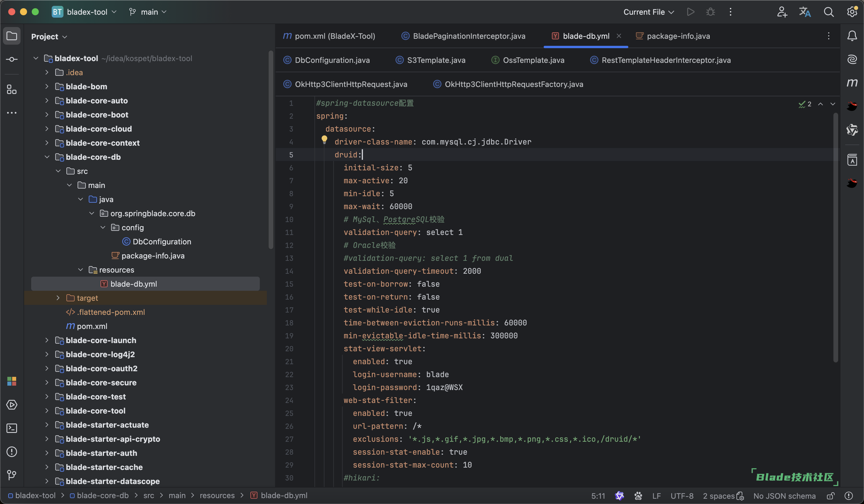Open Search Everywhere magnifier
This screenshot has height=504, width=864.
click(829, 12)
